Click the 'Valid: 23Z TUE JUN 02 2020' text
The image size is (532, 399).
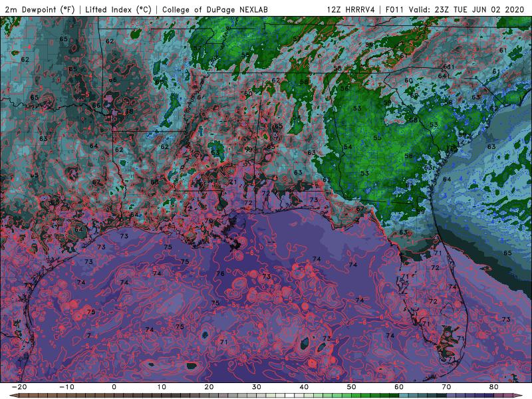click(x=467, y=9)
